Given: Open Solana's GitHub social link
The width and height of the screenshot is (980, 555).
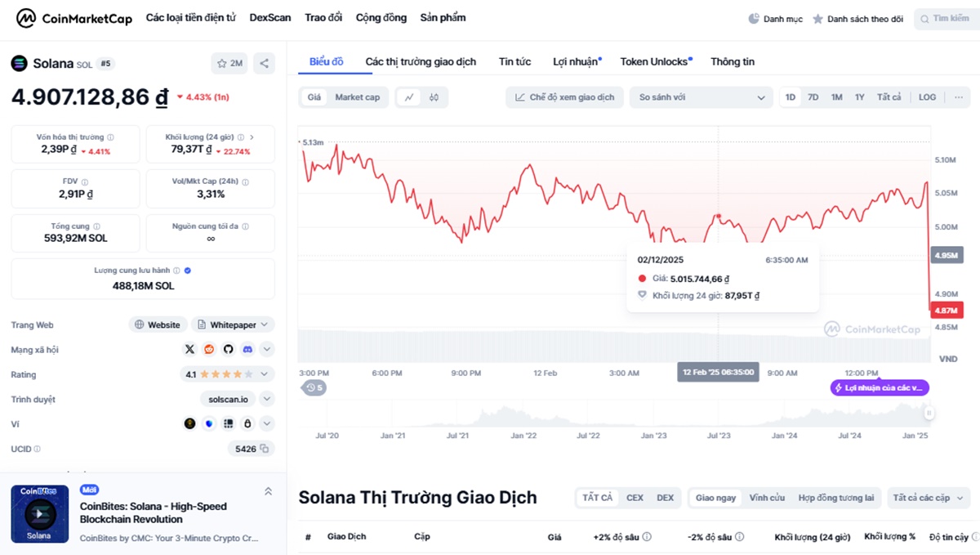Looking at the screenshot, I should tap(228, 350).
